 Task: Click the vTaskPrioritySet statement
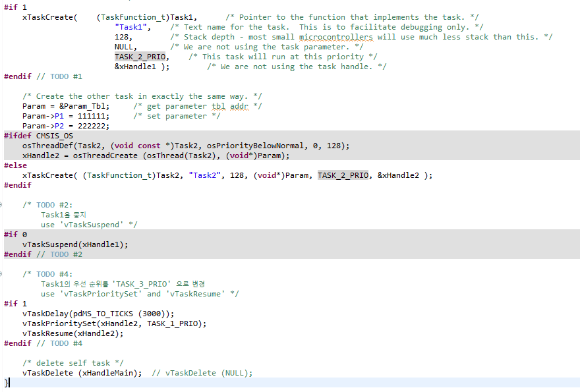click(115, 323)
